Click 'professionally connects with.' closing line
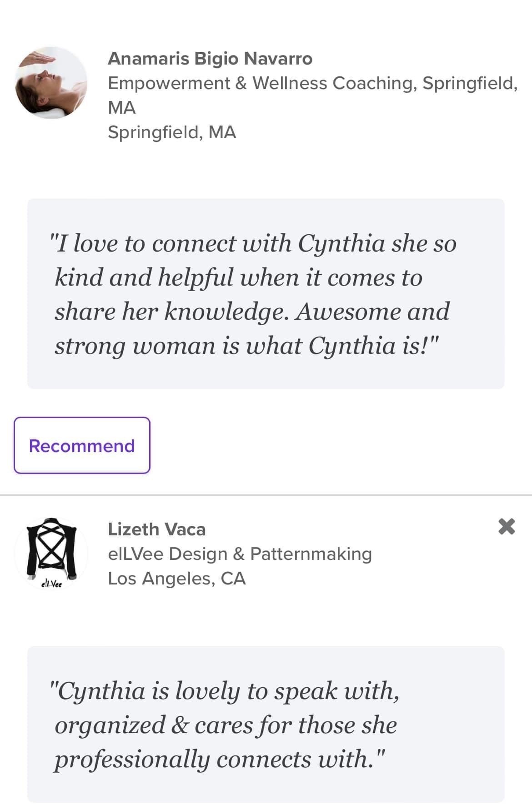Screen dimensions: 532x806 click(x=220, y=759)
